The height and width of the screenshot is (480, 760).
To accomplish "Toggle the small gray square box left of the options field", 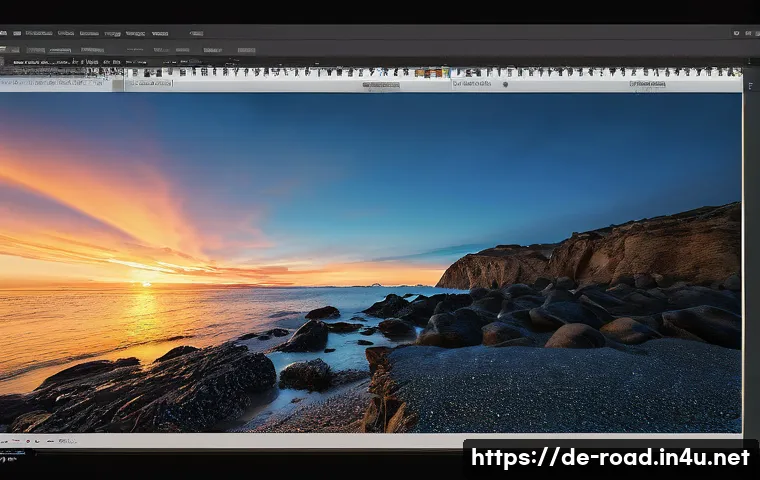I will pos(118,85).
